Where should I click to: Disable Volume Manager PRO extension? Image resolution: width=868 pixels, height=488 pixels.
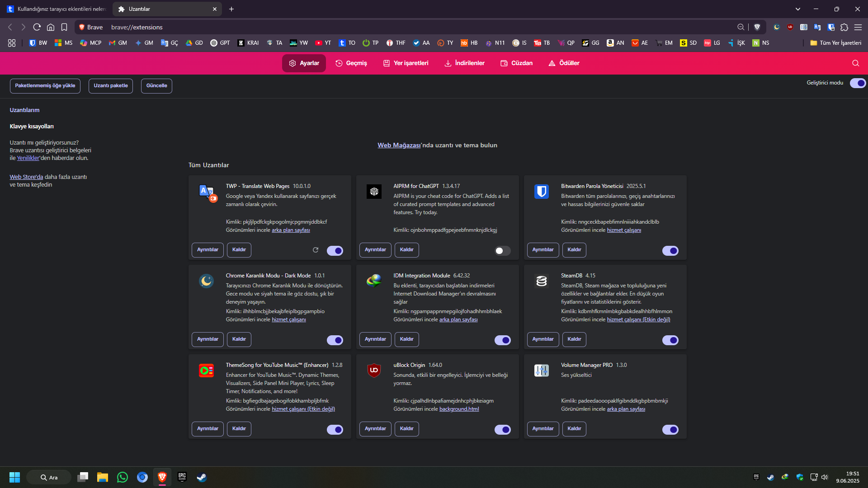pos(670,430)
